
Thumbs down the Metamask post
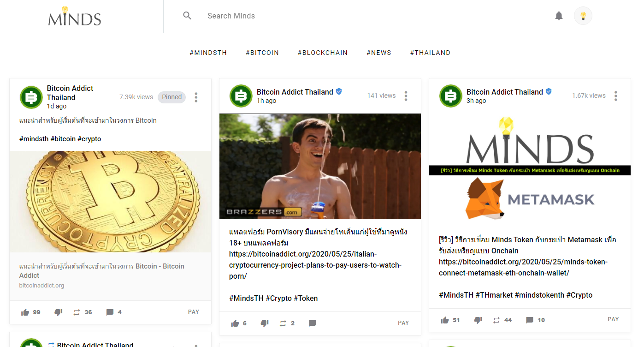click(478, 320)
